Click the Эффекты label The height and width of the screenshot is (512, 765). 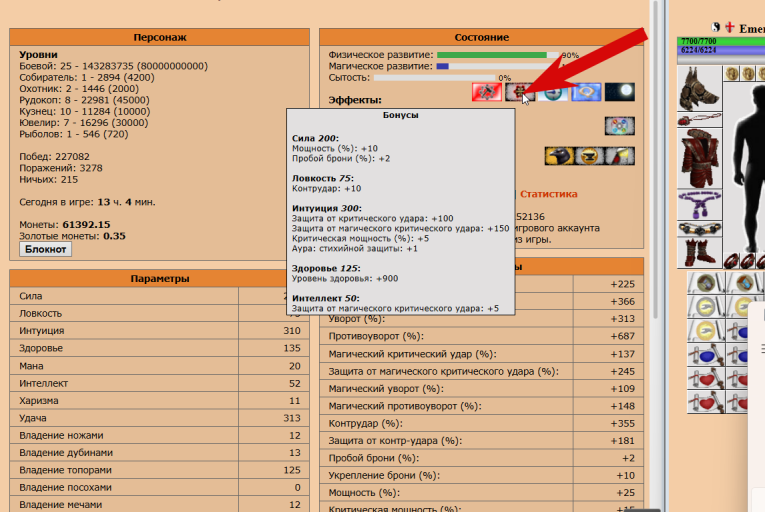[x=355, y=100]
